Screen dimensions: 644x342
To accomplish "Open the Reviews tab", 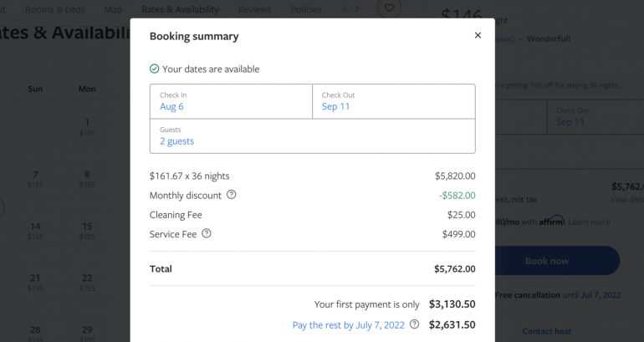I will [255, 10].
